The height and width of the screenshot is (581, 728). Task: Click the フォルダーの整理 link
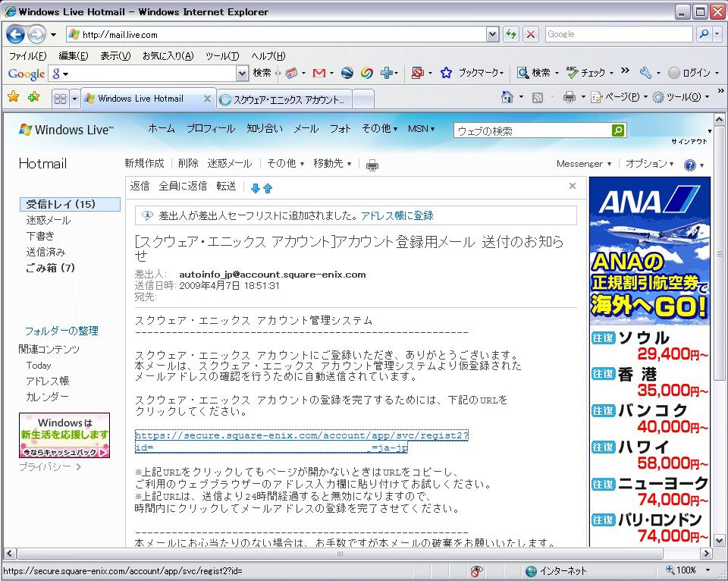point(61,331)
